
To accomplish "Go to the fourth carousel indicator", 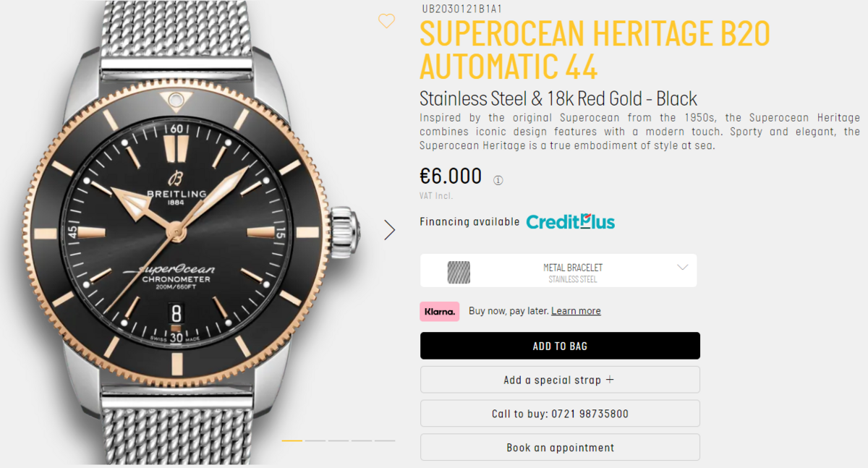I will (362, 440).
